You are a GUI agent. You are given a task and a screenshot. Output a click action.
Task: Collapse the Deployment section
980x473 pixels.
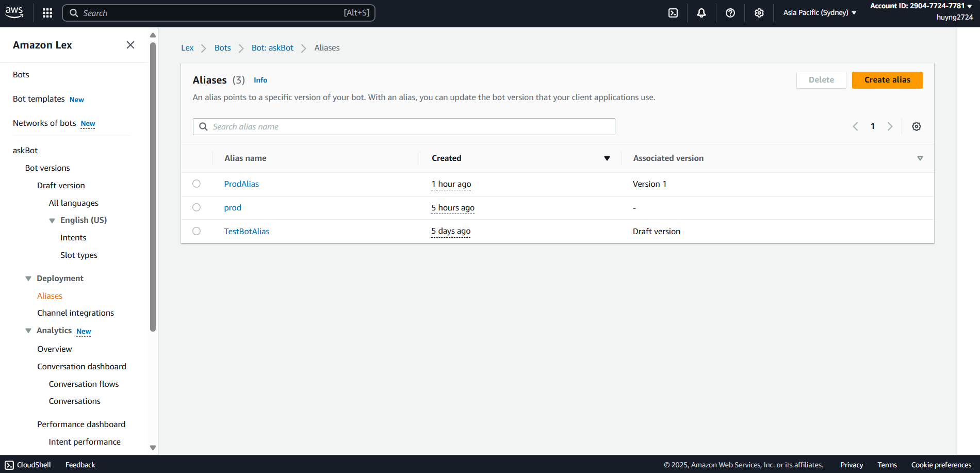[x=28, y=279]
